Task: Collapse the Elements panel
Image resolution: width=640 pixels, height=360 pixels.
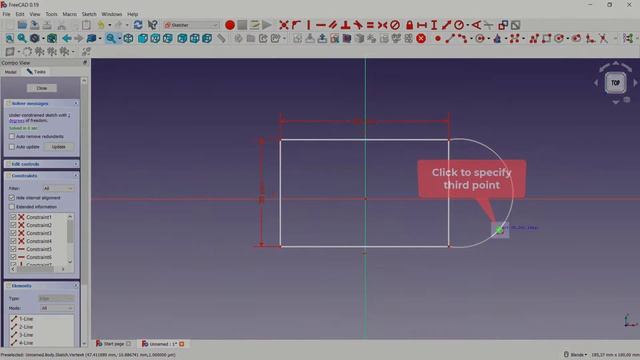Action: [x=76, y=286]
